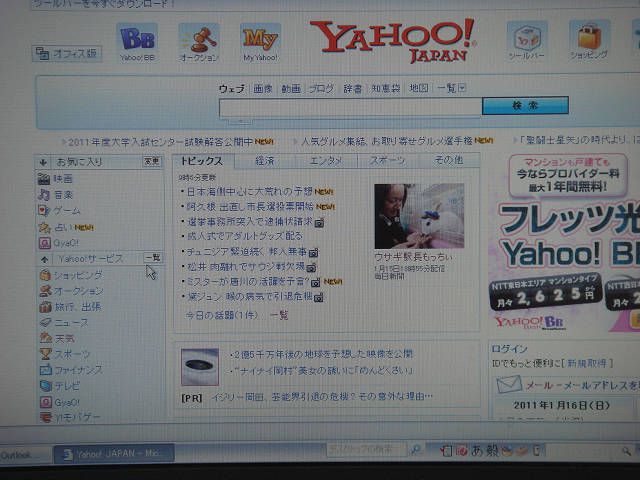Click the ニュース icon in services list
This screenshot has height=480, width=640.
[x=45, y=322]
